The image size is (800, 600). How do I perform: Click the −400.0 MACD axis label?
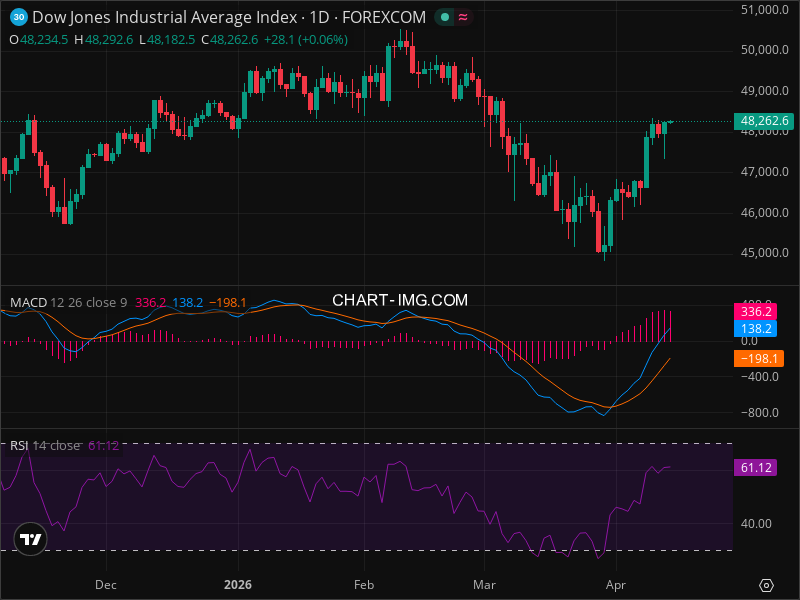pyautogui.click(x=759, y=377)
